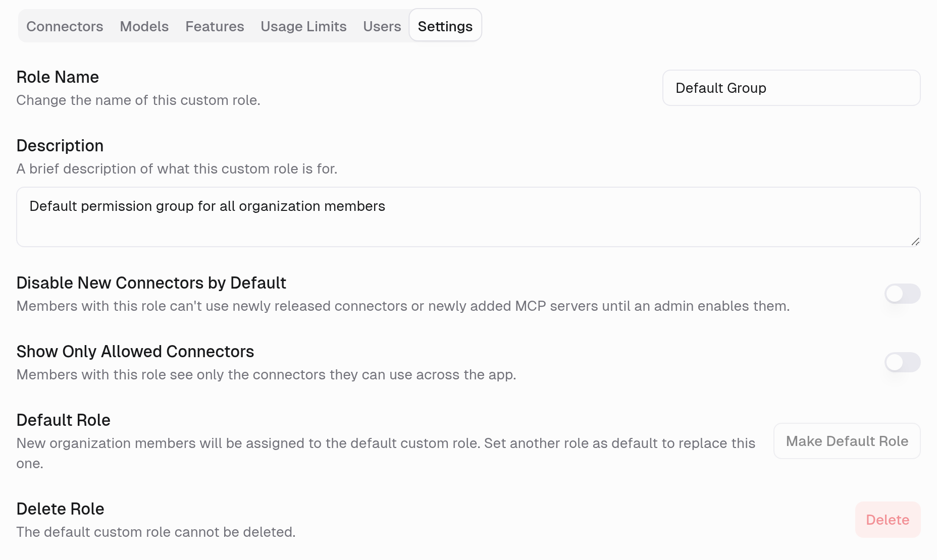This screenshot has width=937, height=560.
Task: Toggle Disable New Connectors by Default
Action: coord(902,294)
